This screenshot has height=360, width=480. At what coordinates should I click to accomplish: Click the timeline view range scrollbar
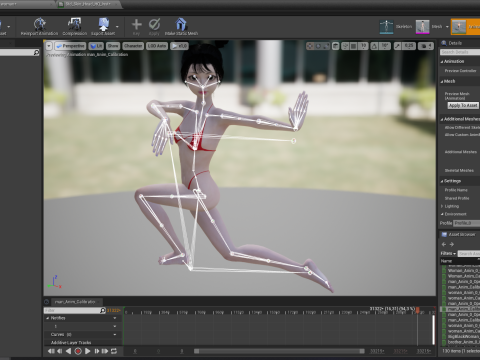(x=279, y=351)
